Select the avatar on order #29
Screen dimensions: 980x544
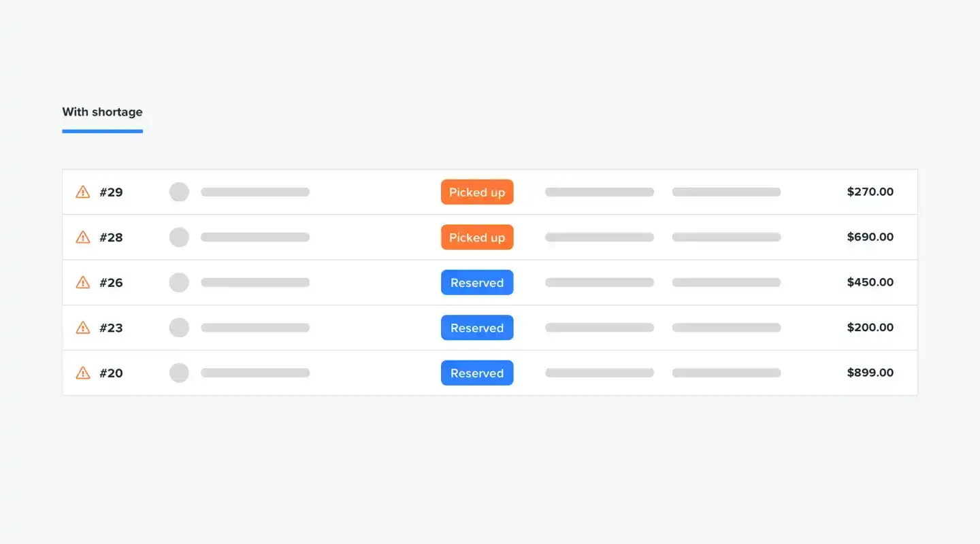pos(179,192)
